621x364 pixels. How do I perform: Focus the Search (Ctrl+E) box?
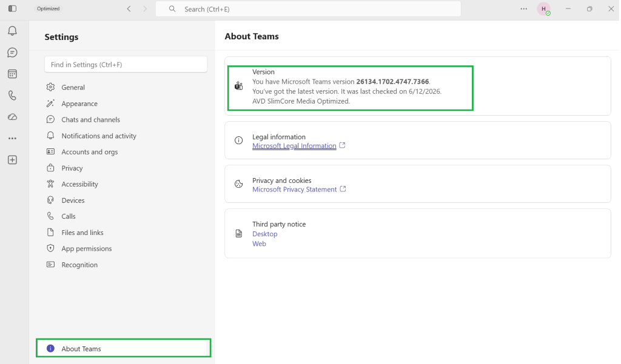[308, 8]
